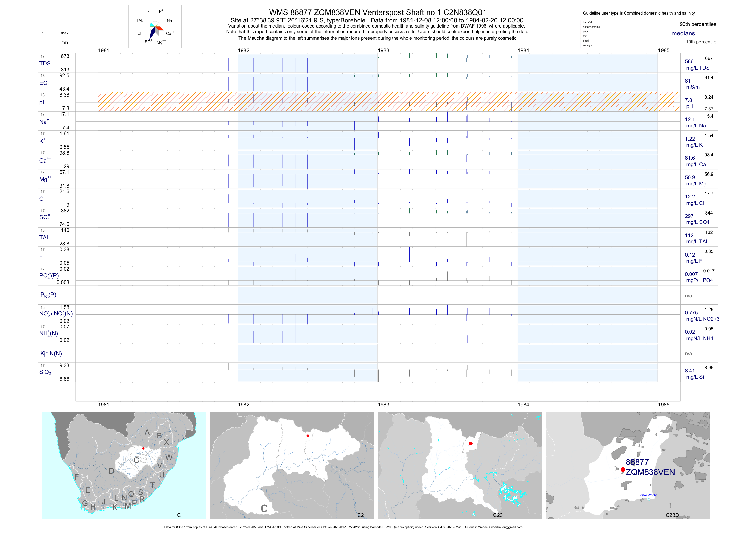
Task: Click the 90th percentiles legend label
Action: [x=698, y=24]
